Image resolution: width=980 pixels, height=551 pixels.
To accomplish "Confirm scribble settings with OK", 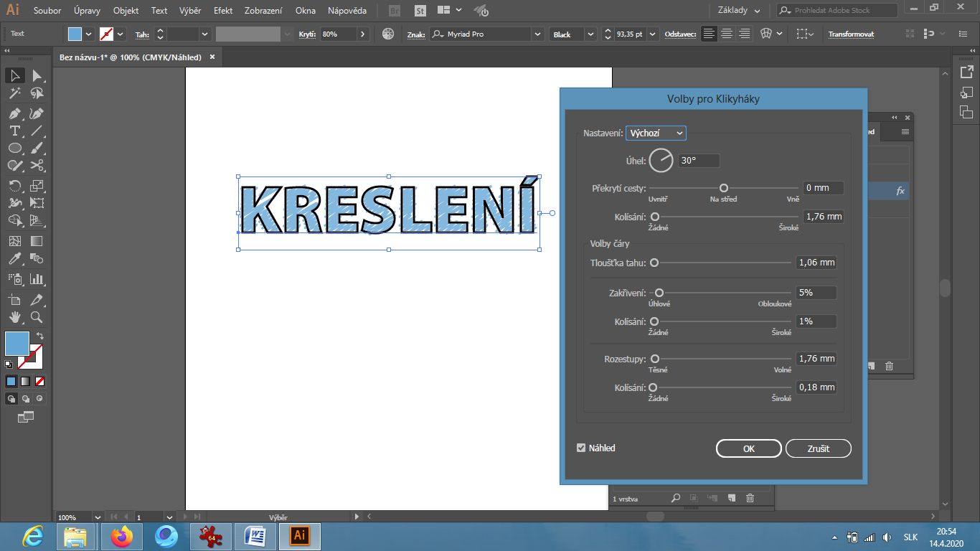I will click(748, 448).
